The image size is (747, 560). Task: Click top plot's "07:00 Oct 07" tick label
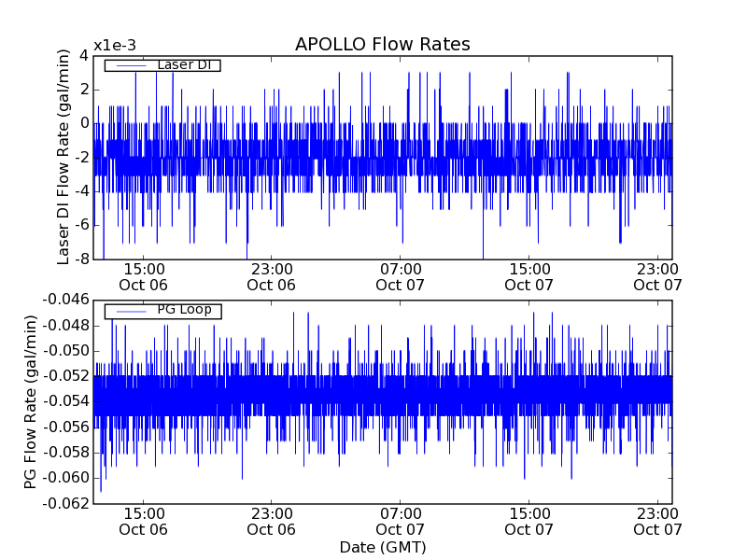401,276
